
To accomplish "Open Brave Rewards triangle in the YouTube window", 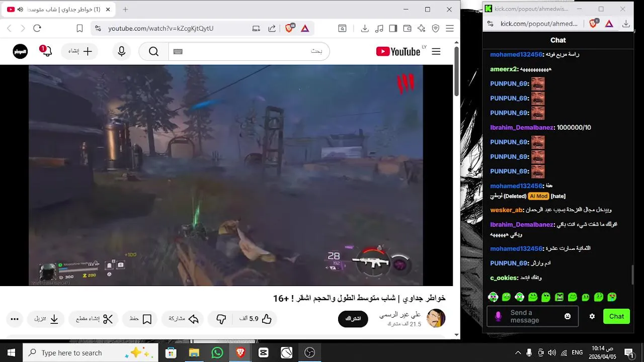I will (x=305, y=29).
